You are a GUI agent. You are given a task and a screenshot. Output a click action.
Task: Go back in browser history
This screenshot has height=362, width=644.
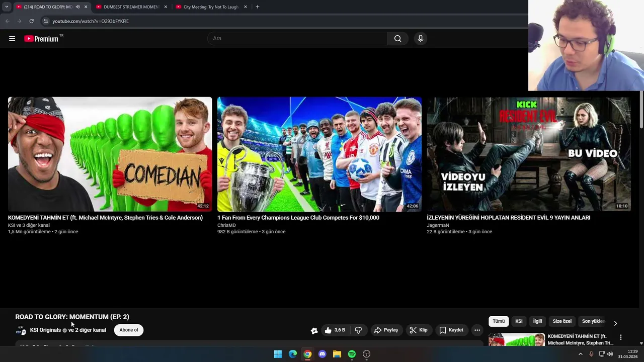point(8,21)
